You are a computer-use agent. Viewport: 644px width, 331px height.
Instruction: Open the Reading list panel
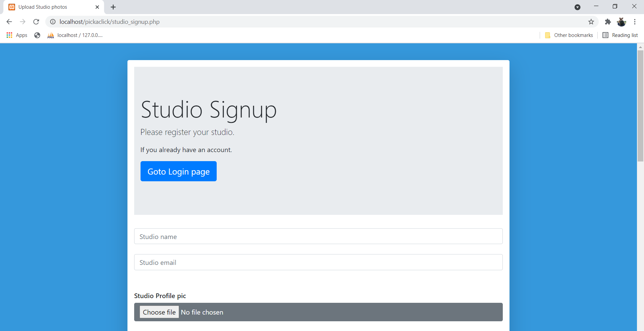[620, 35]
